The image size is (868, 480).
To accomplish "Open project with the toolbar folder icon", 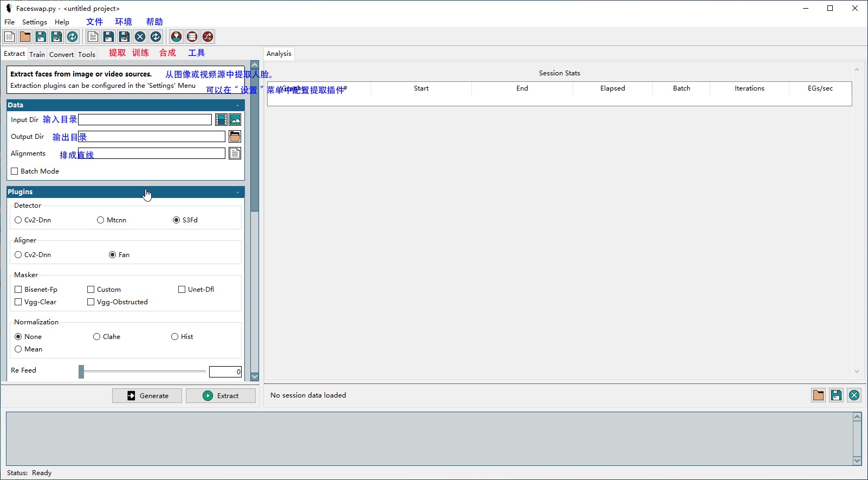I will [x=25, y=37].
